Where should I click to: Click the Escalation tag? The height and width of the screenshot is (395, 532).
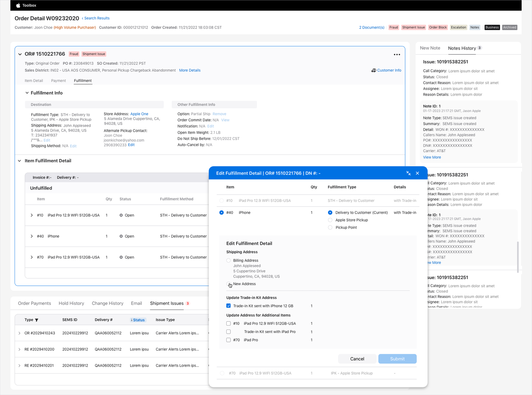point(459,27)
